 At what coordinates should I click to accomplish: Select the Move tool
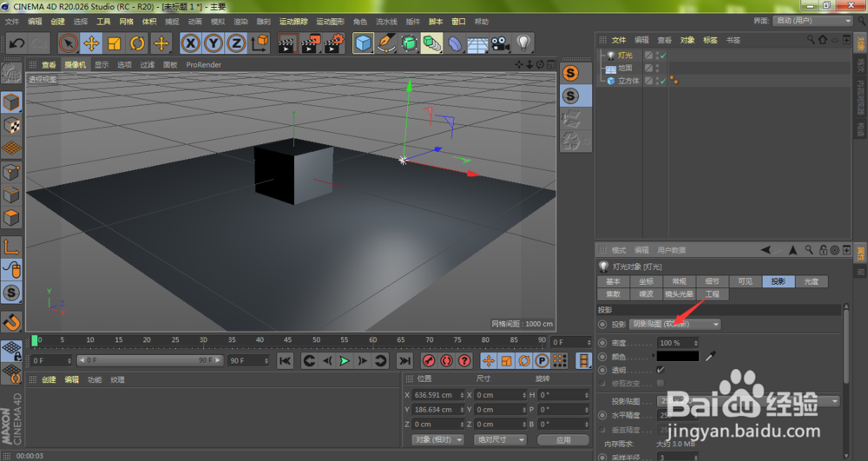tap(91, 43)
